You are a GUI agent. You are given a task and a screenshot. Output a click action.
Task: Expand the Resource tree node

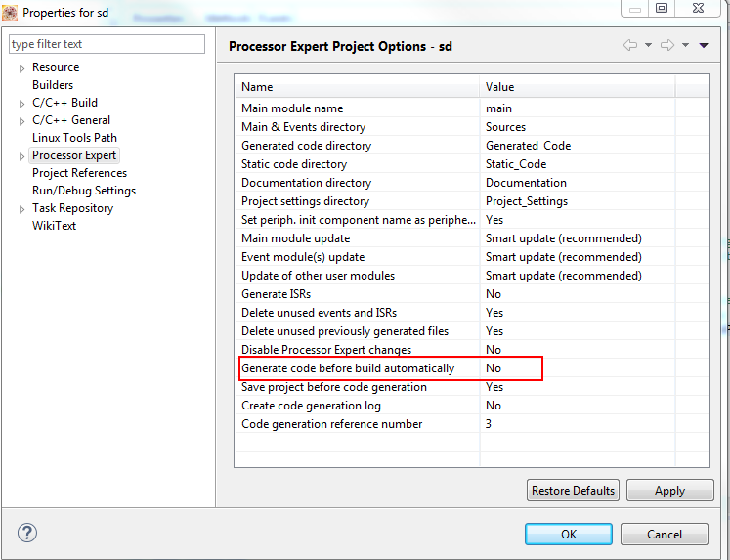click(21, 68)
